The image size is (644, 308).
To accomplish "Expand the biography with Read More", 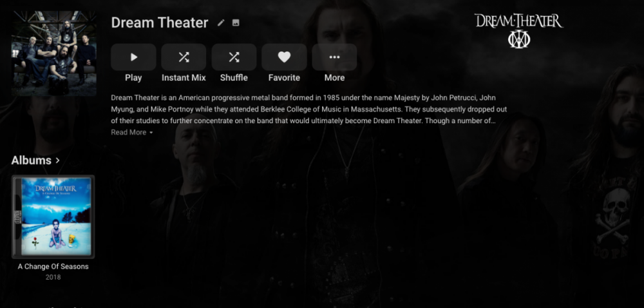I will pos(129,132).
